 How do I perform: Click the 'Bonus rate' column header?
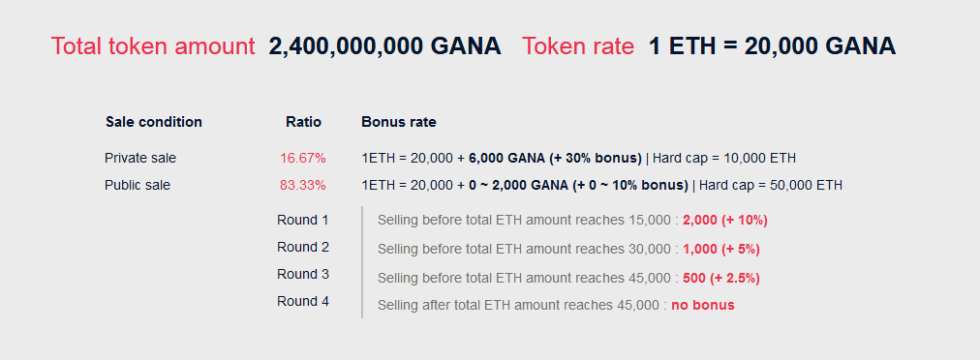[x=399, y=122]
